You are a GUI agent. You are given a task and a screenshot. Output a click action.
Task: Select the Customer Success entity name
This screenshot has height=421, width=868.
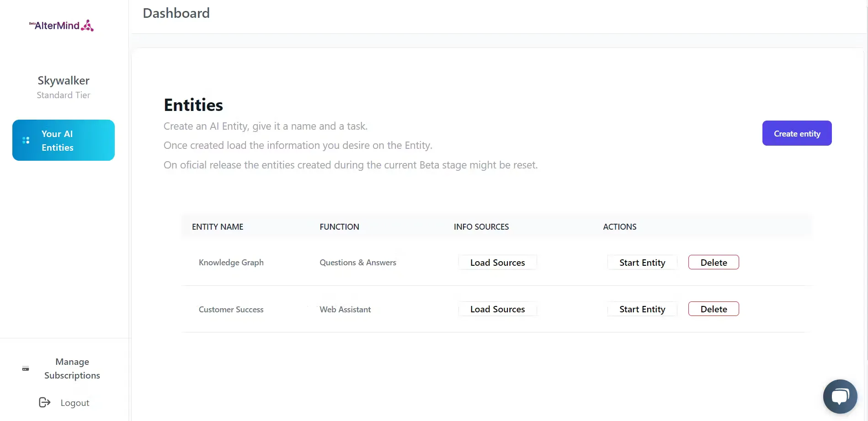(231, 309)
